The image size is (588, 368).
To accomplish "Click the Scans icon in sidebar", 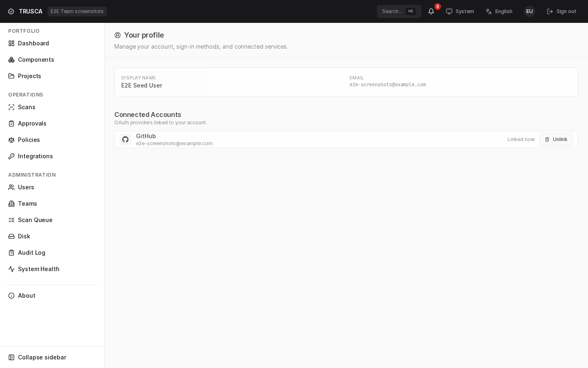I will pyautogui.click(x=11, y=107).
